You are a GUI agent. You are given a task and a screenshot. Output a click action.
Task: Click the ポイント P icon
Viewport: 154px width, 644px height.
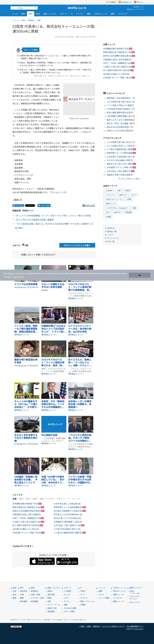135,2
